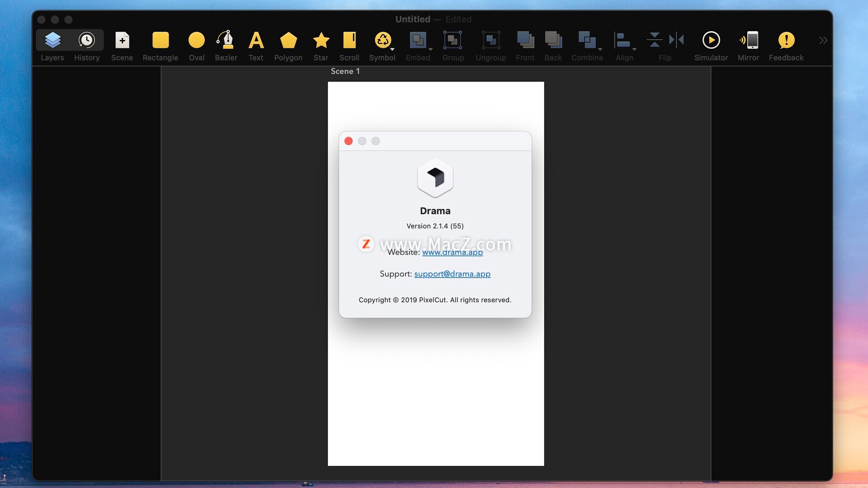Open the Symbol dropdown menu
Image resolution: width=868 pixels, height=488 pixels.
[x=392, y=49]
